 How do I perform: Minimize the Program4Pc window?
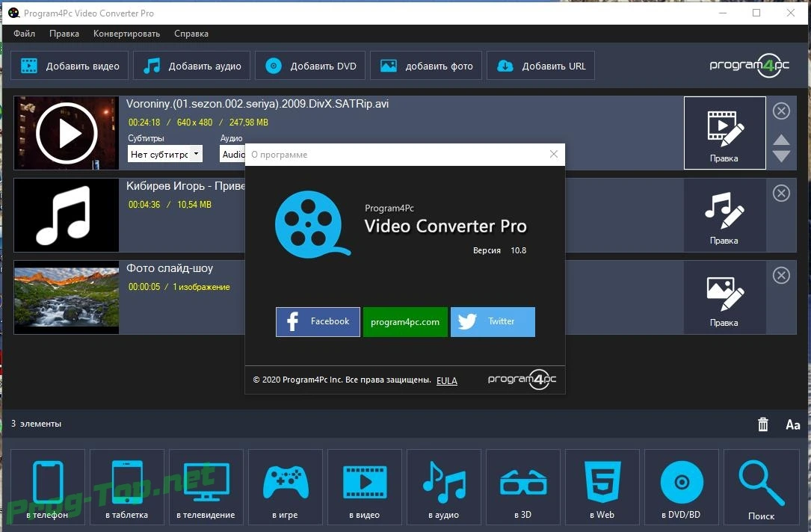click(x=723, y=13)
